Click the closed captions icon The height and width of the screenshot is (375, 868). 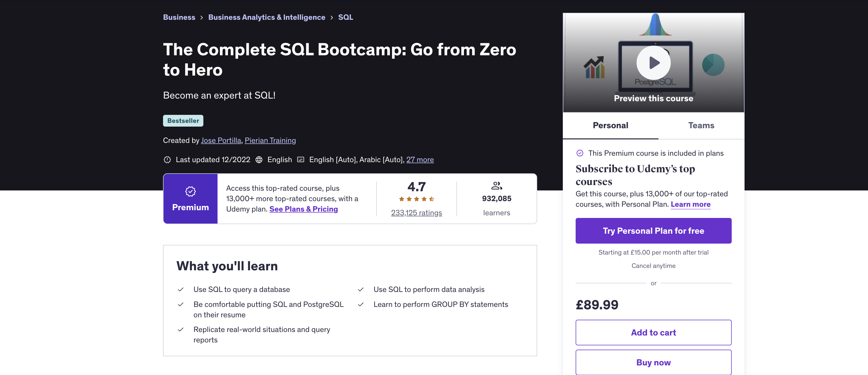(301, 159)
